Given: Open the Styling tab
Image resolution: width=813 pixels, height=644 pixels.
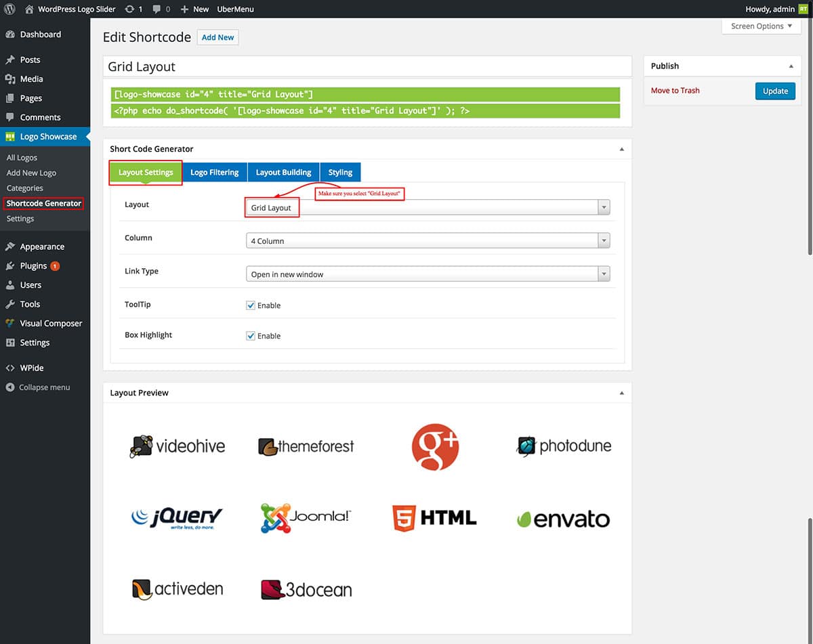Looking at the screenshot, I should click(x=340, y=172).
